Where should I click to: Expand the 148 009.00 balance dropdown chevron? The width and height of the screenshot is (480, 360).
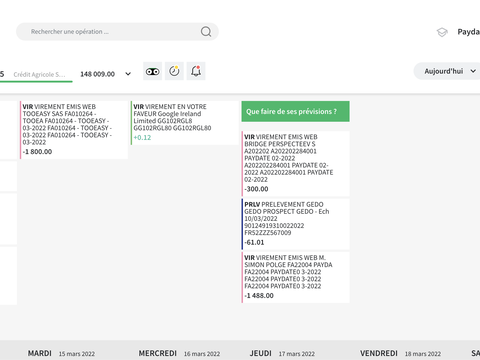coord(128,74)
